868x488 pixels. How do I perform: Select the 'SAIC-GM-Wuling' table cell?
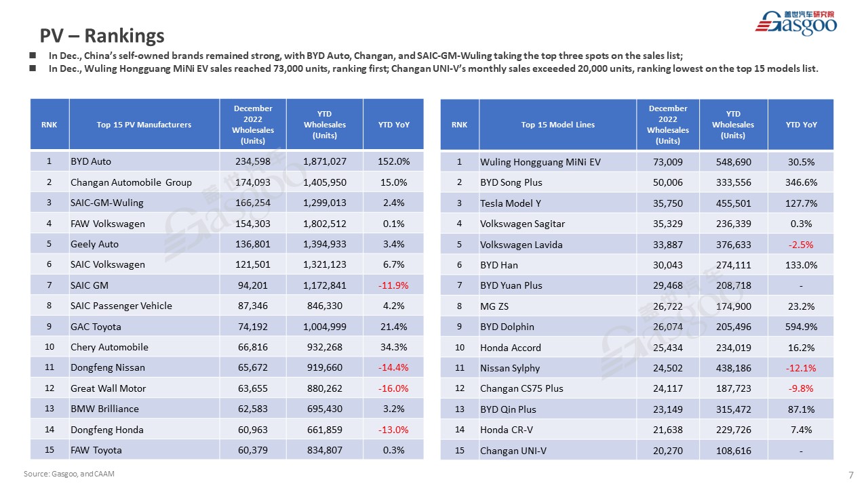[144, 203]
